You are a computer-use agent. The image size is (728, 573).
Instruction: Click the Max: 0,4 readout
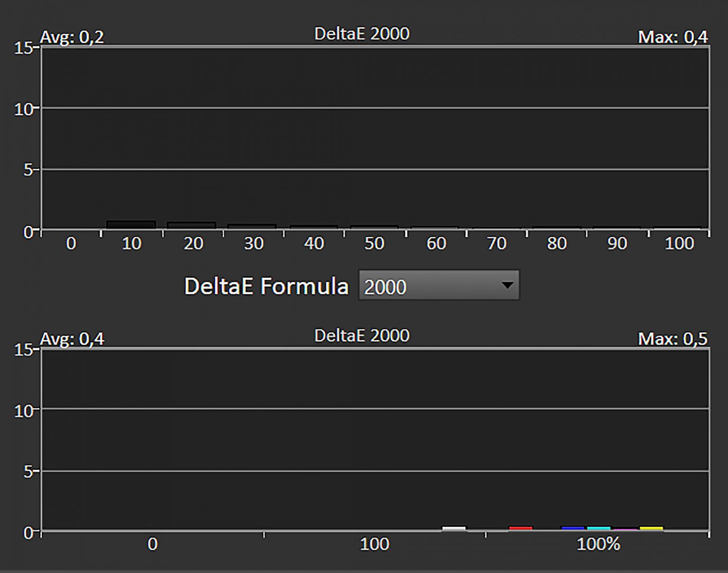coord(673,36)
